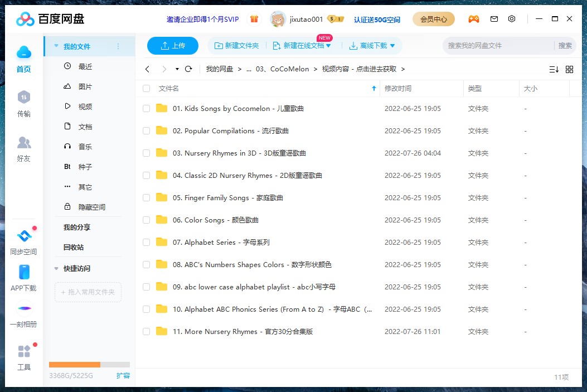Tick the select-all checkbox beside 文件名
587x392 pixels.
147,88
